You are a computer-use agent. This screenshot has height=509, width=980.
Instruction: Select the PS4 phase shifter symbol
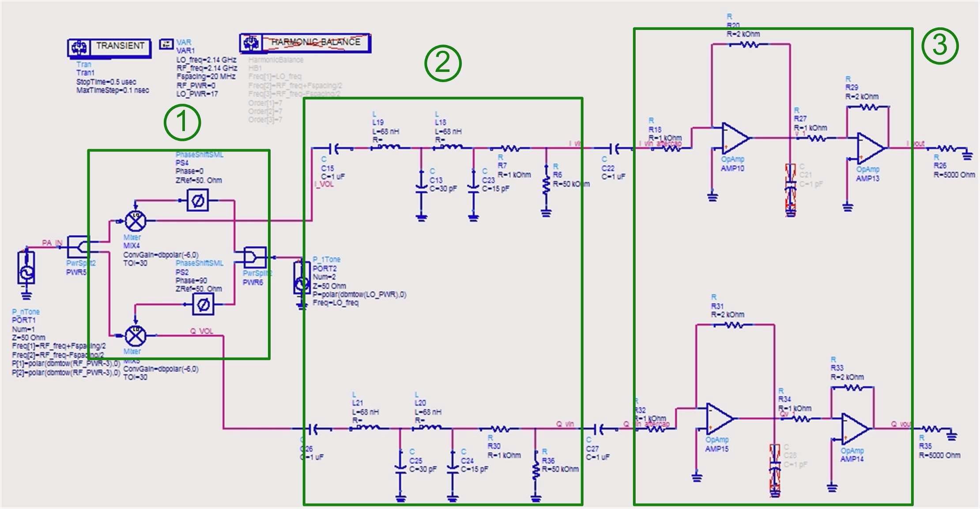[198, 200]
